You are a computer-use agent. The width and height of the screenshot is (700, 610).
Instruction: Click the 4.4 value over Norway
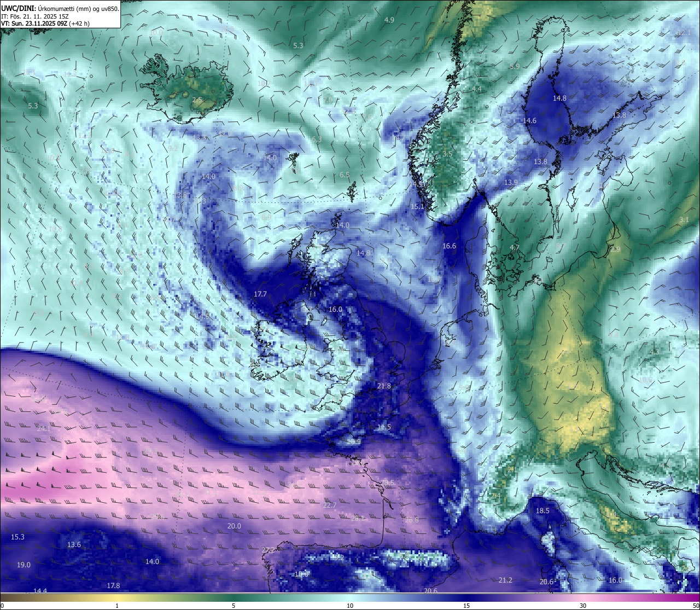pyautogui.click(x=477, y=89)
